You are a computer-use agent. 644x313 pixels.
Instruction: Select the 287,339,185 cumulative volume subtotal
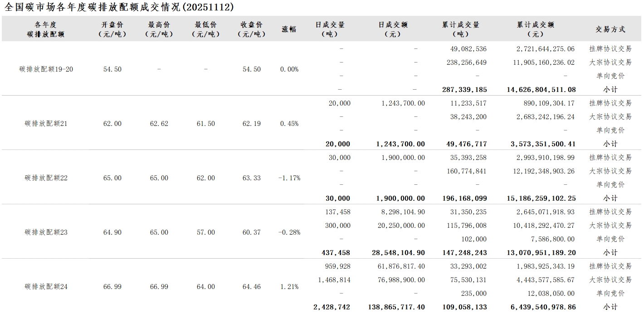pyautogui.click(x=464, y=90)
